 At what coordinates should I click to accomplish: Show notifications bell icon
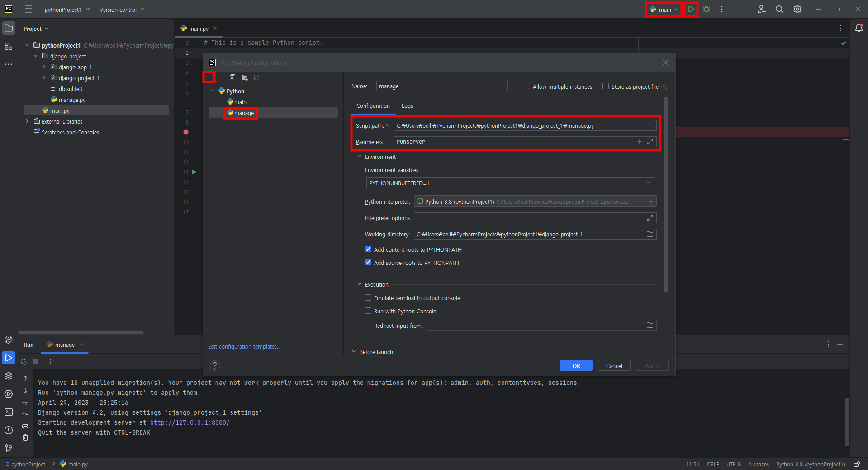pyautogui.click(x=859, y=28)
